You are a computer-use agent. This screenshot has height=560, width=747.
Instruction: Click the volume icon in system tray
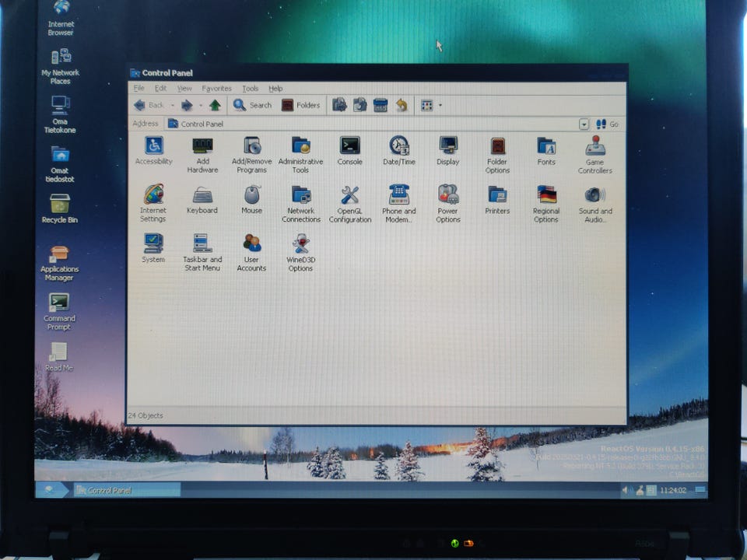click(x=626, y=491)
